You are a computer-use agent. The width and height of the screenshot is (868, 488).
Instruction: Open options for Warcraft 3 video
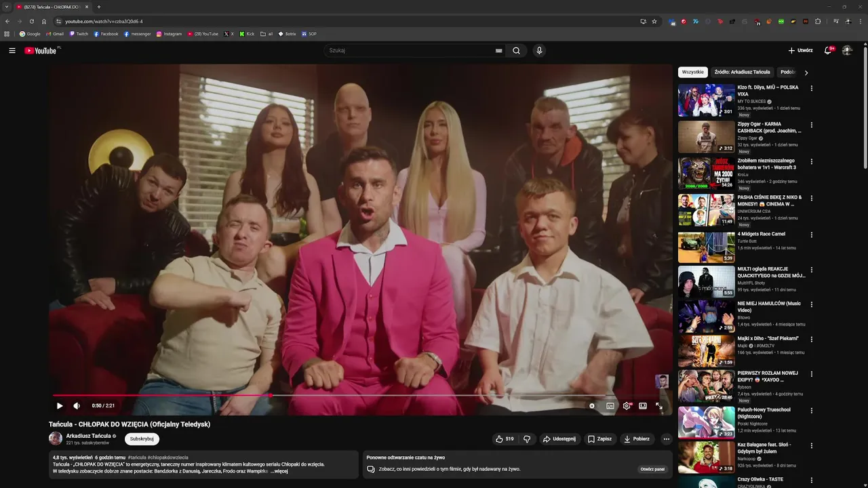point(811,161)
